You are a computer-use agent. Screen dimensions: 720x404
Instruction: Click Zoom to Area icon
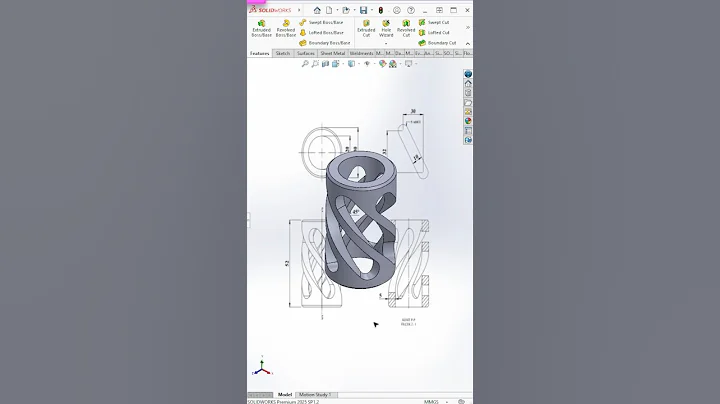pos(315,64)
